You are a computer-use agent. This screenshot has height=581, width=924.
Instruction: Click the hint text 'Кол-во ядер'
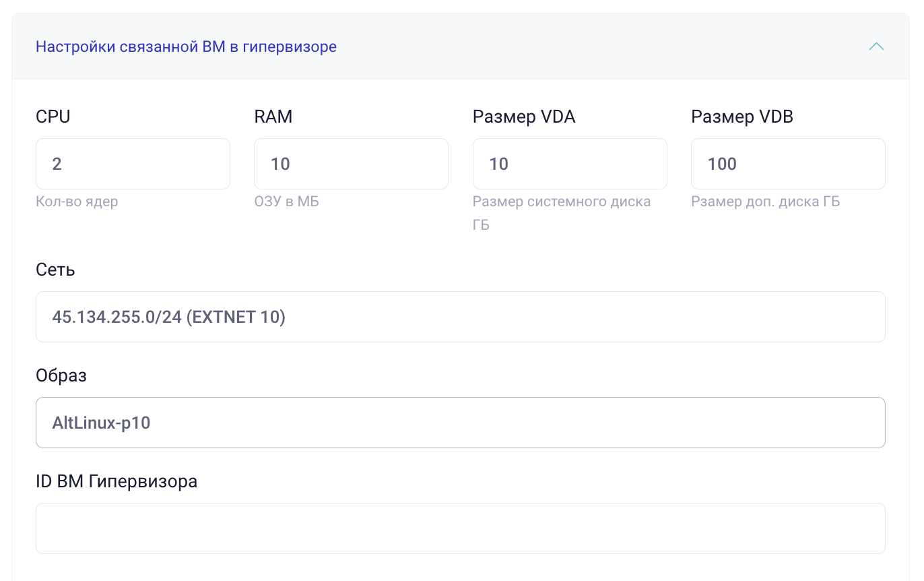[x=78, y=201]
